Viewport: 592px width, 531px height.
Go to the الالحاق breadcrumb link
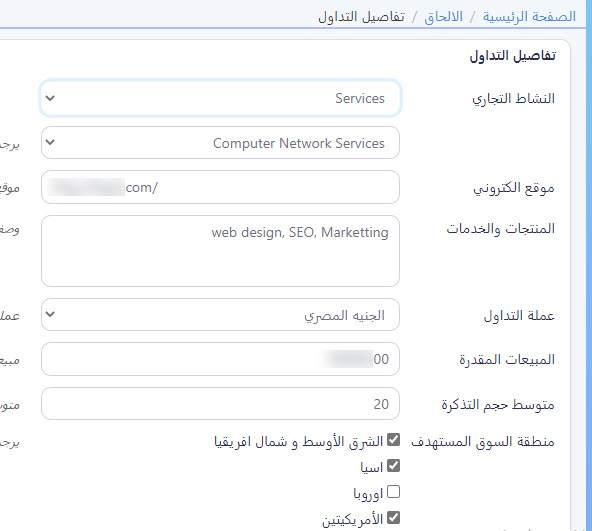point(443,17)
